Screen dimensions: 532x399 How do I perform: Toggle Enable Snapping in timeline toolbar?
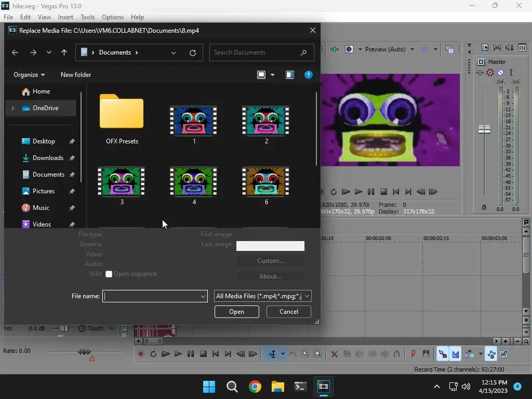pos(443,354)
